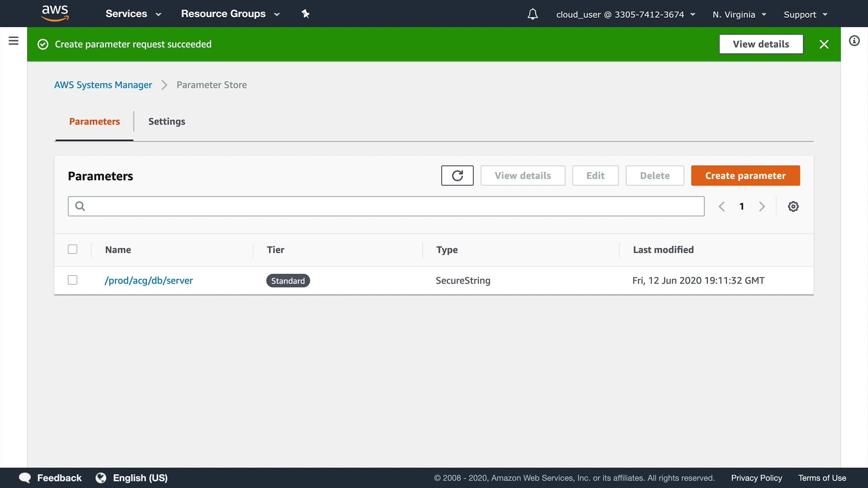Click the pin shortcuts icon in navbar

(306, 14)
